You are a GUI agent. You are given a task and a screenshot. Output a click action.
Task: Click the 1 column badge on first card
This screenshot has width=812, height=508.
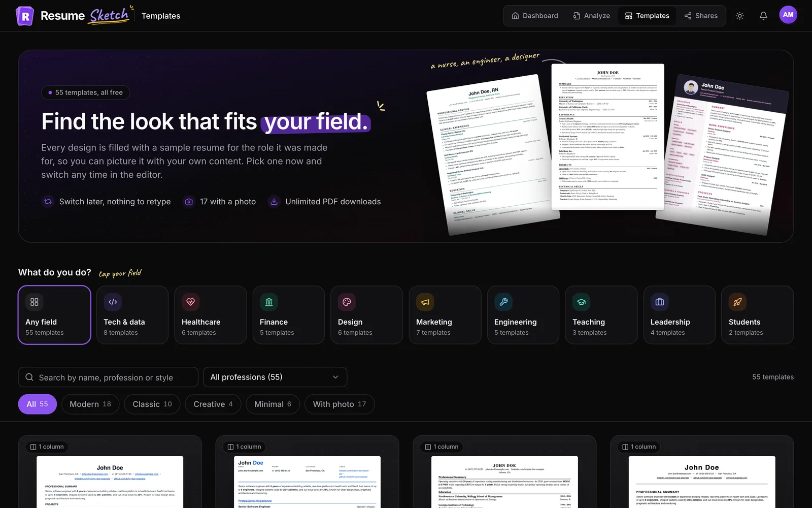point(47,447)
